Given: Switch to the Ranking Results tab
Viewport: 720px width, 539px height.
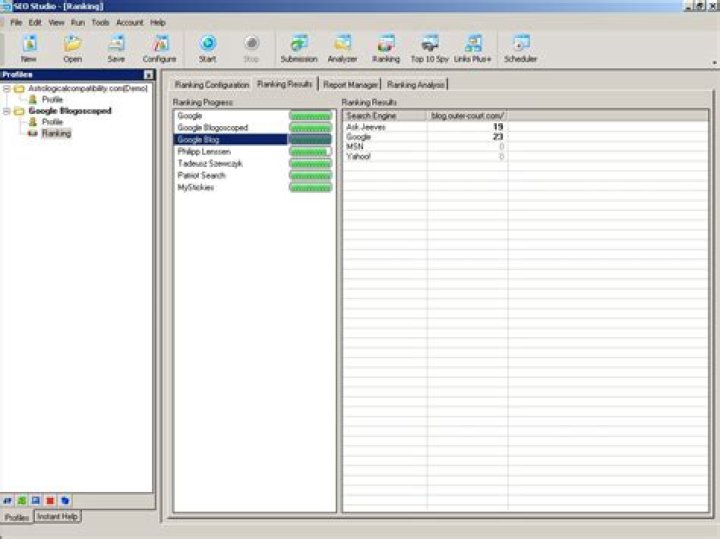Looking at the screenshot, I should pyautogui.click(x=285, y=84).
